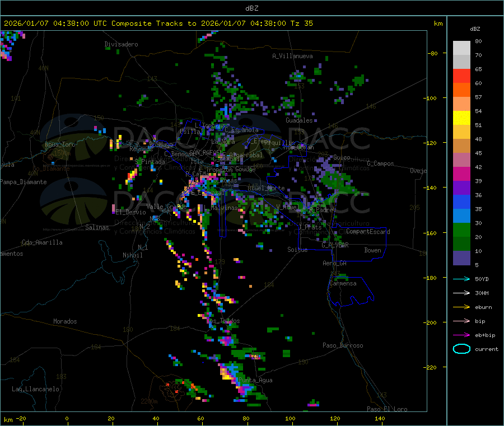The width and height of the screenshot is (504, 426).
Task: Click the pink bip arrow legend icon
Action: coord(461,321)
